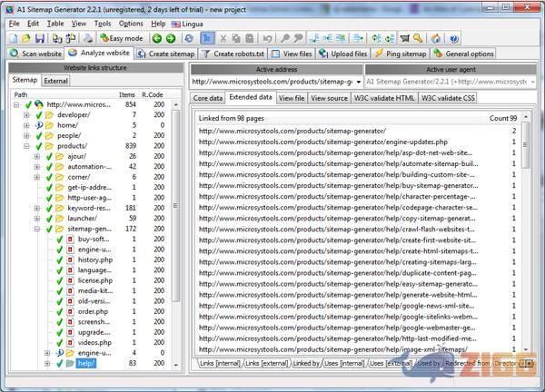Open the Upload files tab
Image resolution: width=545 pixels, height=392 pixels.
[x=343, y=54]
